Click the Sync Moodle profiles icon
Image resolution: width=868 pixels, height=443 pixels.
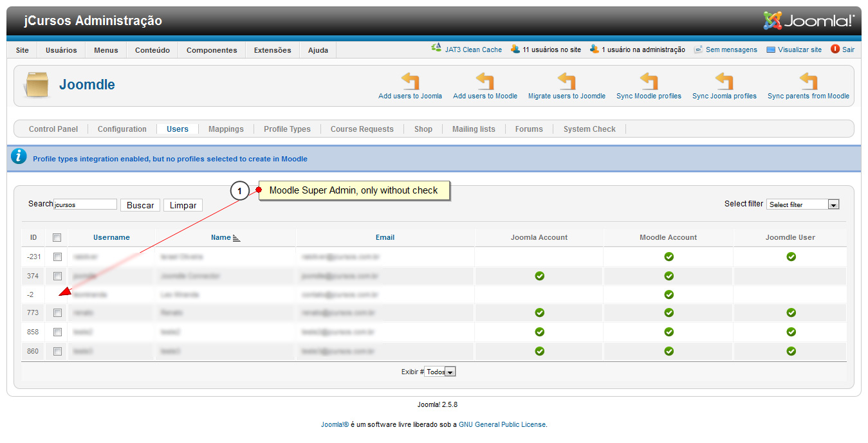(x=649, y=82)
